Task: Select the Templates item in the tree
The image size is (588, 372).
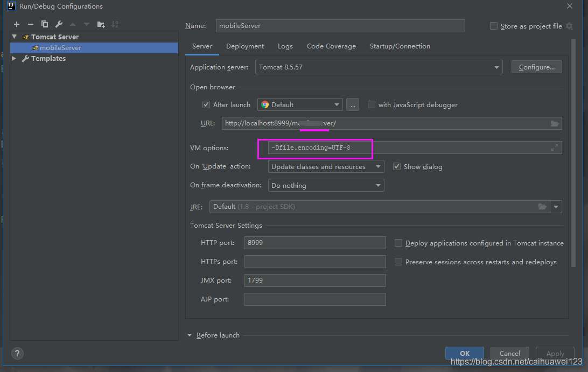Action: click(x=48, y=59)
